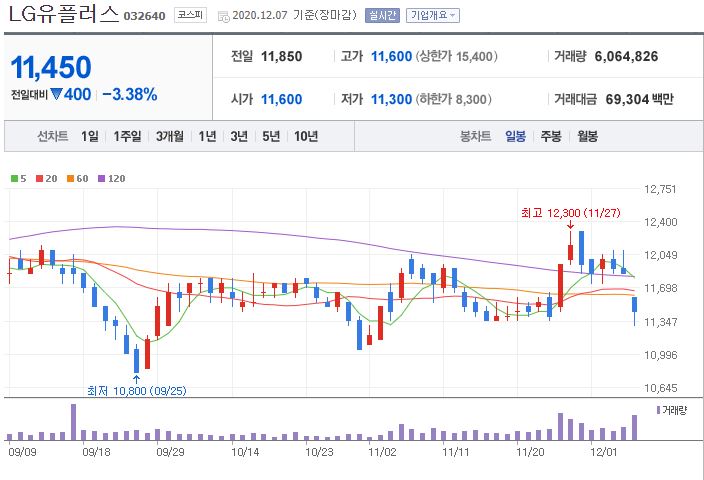704x480 pixels.
Task: Click the tallest volume bar near 09/18
Action: point(73,422)
